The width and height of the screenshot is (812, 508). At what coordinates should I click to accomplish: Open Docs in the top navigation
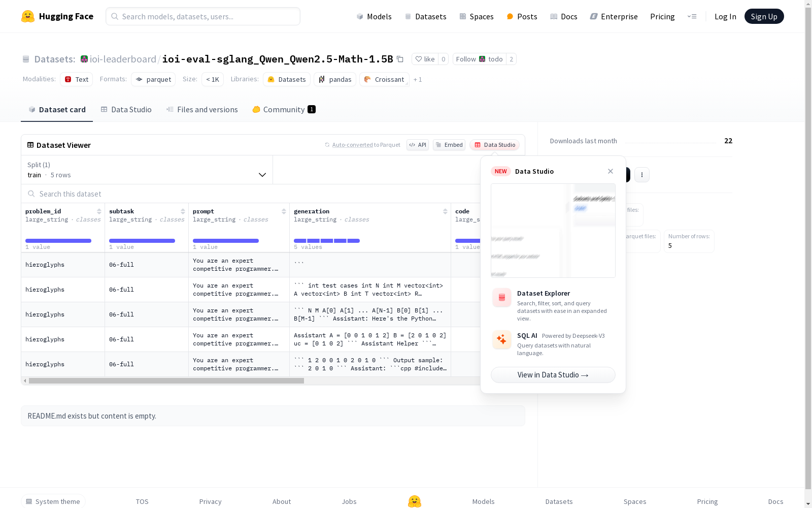tap(564, 16)
